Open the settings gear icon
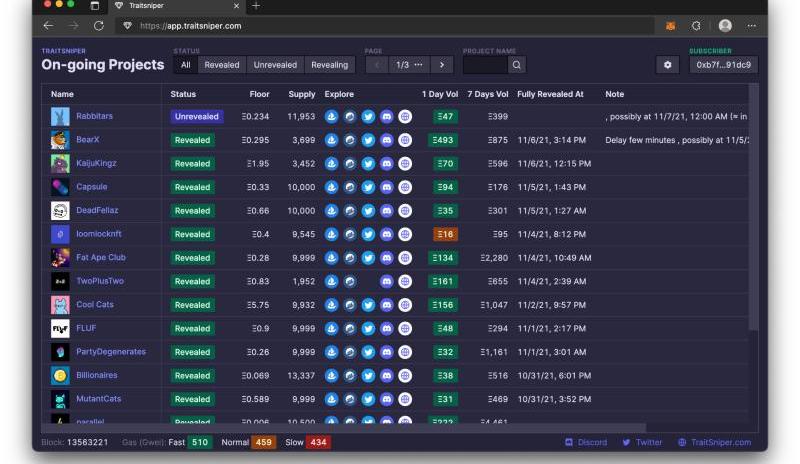 [x=668, y=65]
